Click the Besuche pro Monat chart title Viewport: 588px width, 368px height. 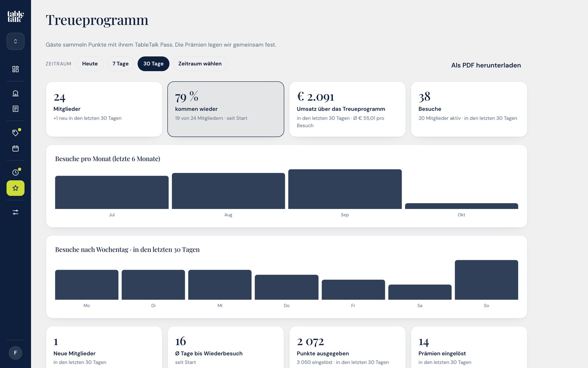(x=108, y=159)
